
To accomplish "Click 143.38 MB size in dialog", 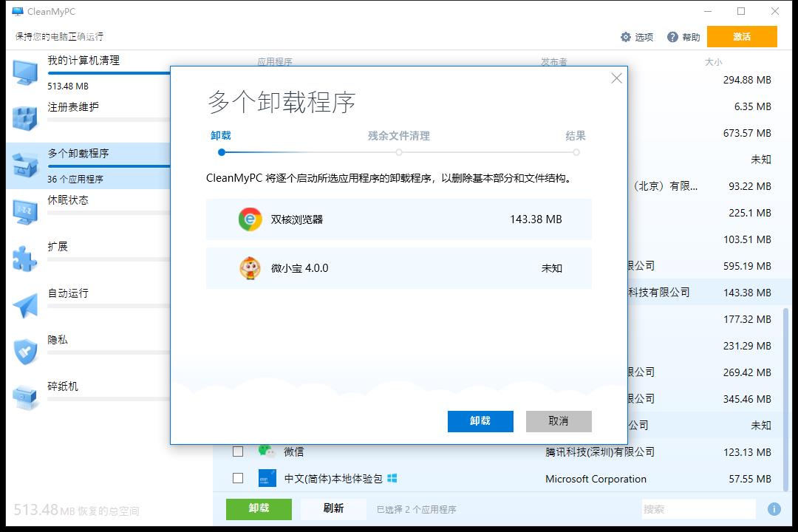I will click(536, 219).
